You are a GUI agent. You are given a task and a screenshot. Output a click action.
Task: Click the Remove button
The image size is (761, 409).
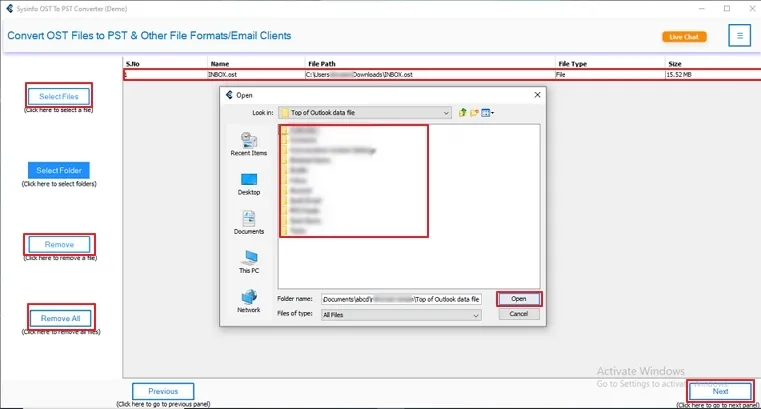(x=59, y=245)
